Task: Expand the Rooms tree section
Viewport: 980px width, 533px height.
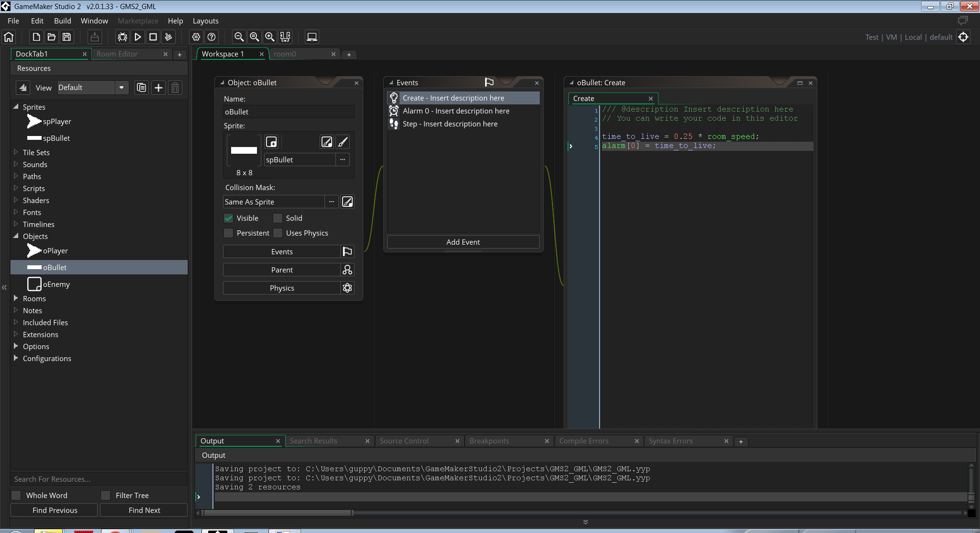Action: pos(16,298)
